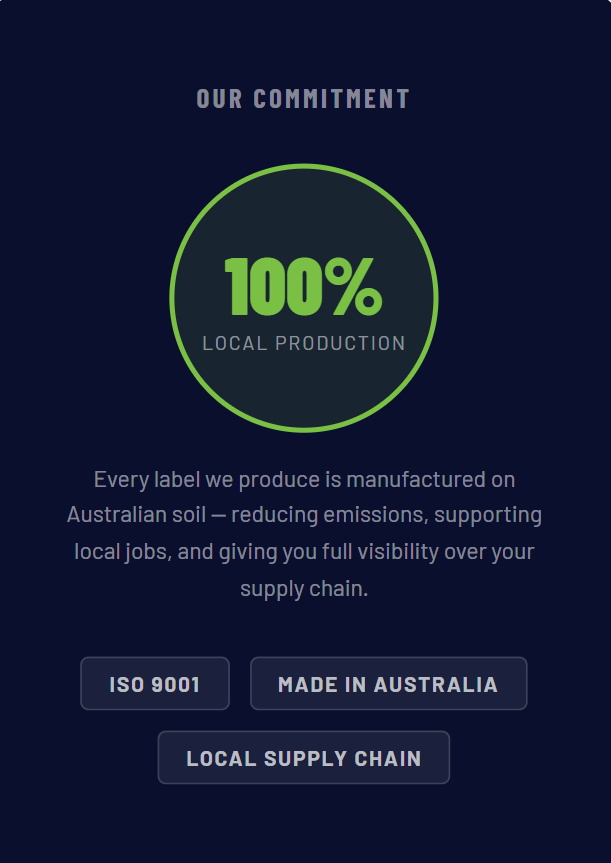Click the large green 100% figure
The height and width of the screenshot is (863, 611).
pos(302,288)
